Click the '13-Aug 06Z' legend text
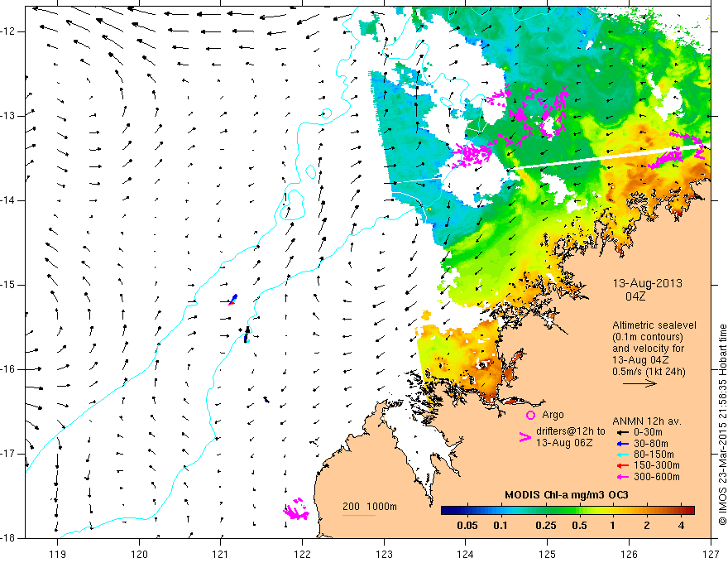The image size is (728, 563). 564,443
